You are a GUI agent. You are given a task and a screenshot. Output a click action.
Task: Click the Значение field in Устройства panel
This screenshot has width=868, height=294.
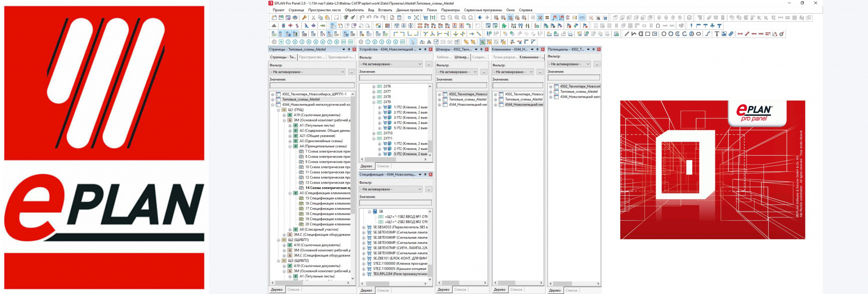[396, 77]
